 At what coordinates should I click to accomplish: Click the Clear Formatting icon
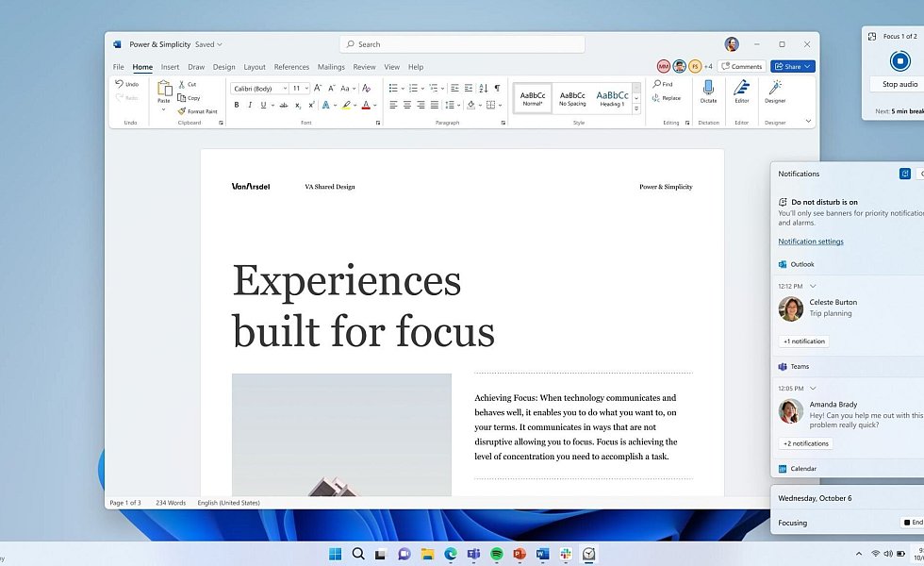366,88
